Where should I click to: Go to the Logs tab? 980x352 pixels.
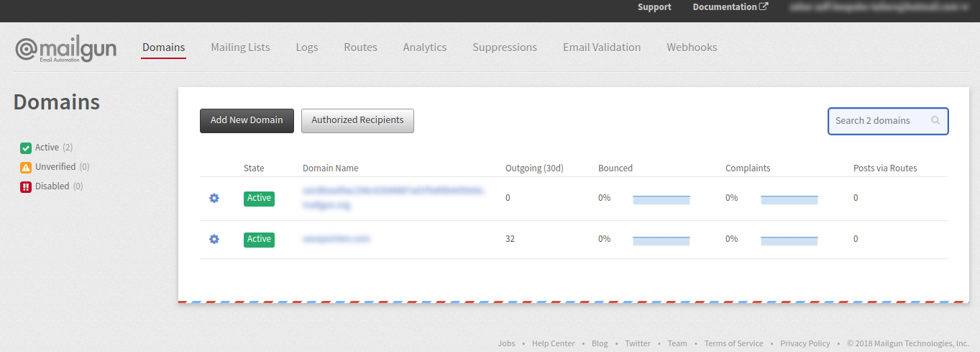point(307,48)
